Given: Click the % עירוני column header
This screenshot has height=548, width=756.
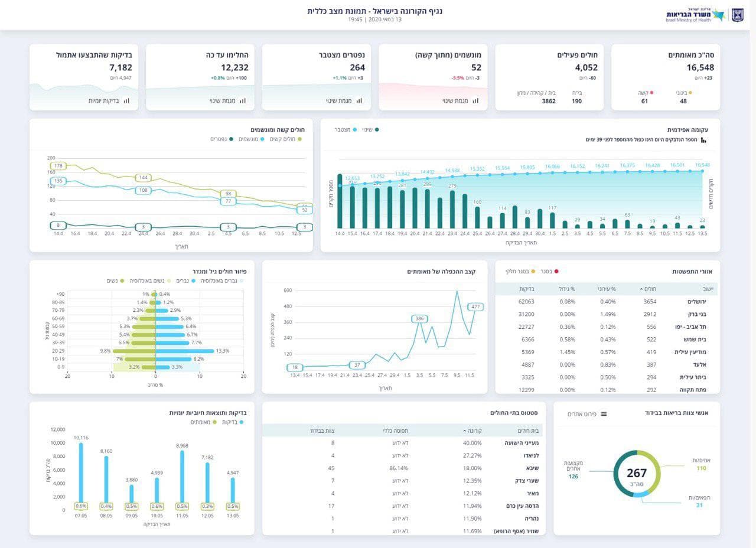Looking at the screenshot, I should pyautogui.click(x=606, y=289).
